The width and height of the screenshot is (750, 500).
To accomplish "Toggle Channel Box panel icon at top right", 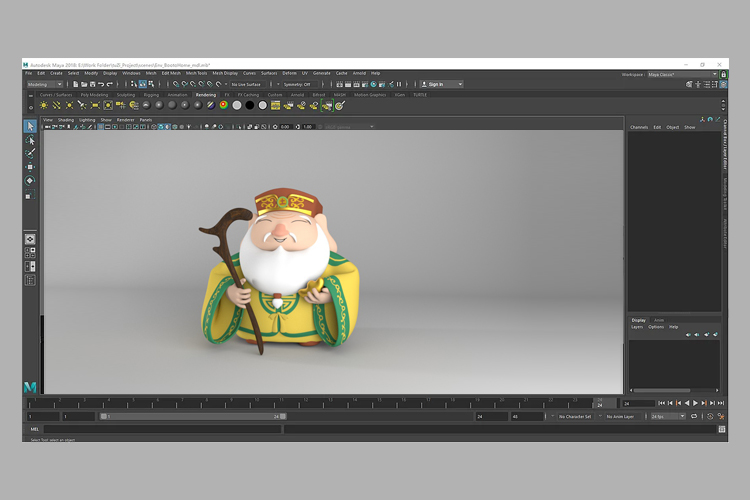I will (724, 84).
